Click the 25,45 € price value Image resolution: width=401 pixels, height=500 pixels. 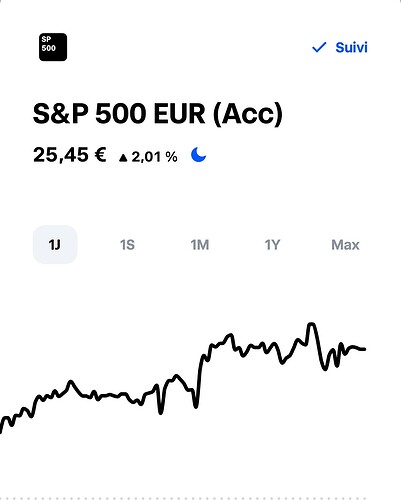click(x=70, y=155)
